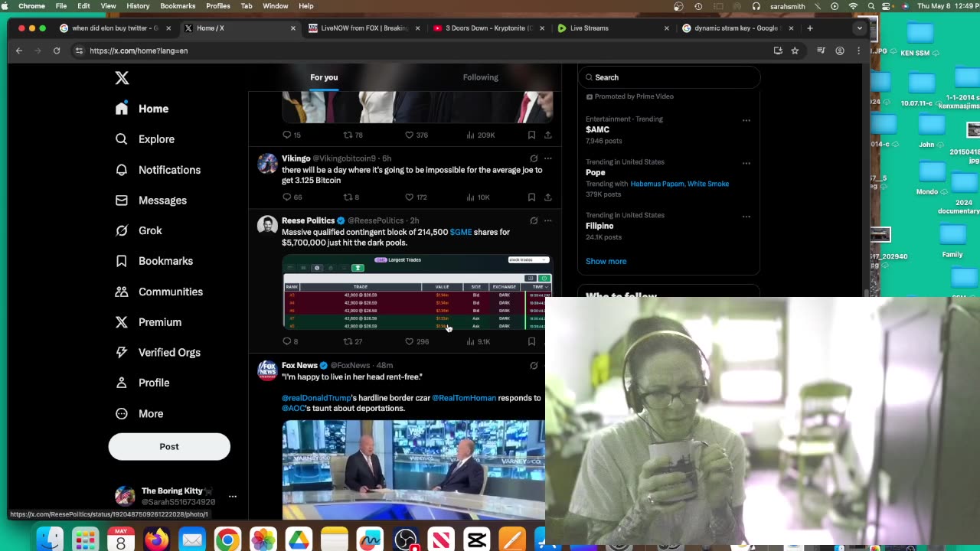Viewport: 980px width, 551px height.
Task: Like the Reese Politics GME post
Action: [416, 341]
